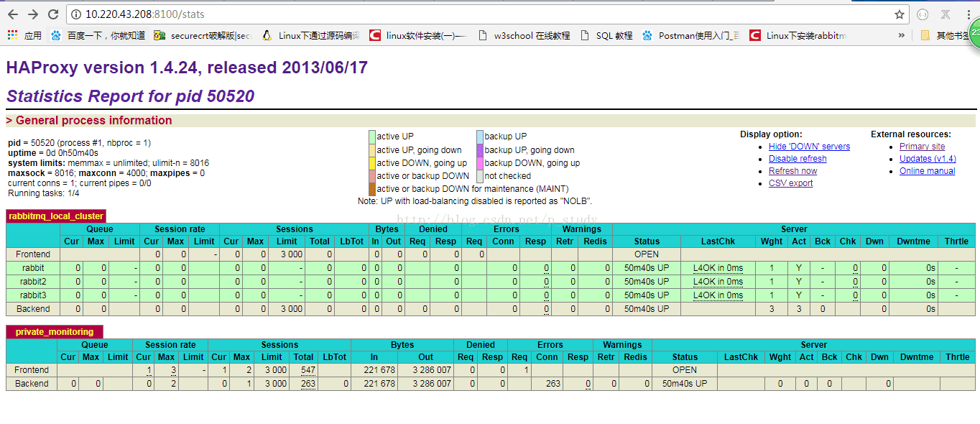Click the Status column header in private_monitoring
The image size is (980, 424).
click(x=685, y=357)
